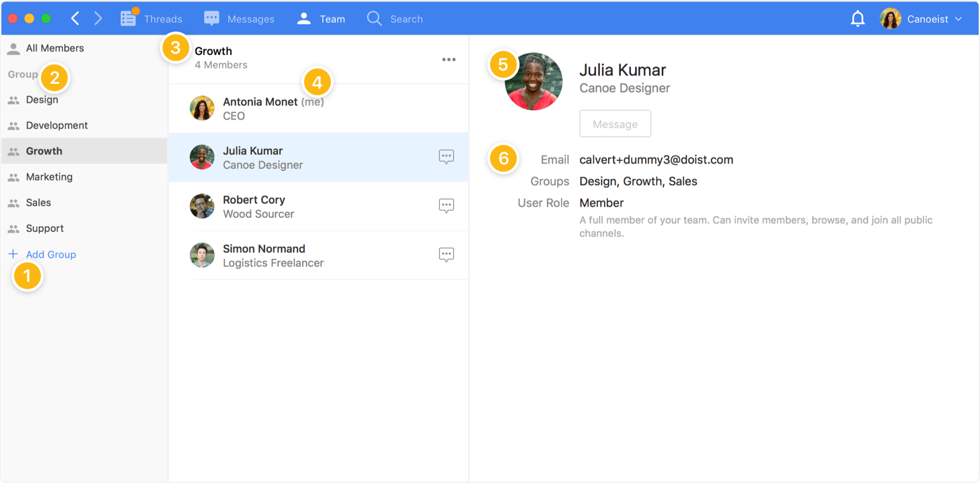Click the chat icon beside Robert Cory

point(446,206)
